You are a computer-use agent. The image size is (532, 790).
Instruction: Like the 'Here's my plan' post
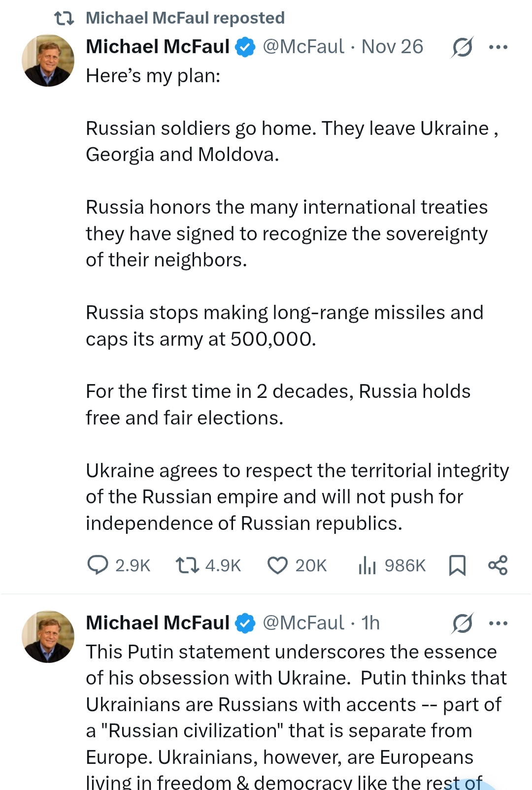click(277, 565)
